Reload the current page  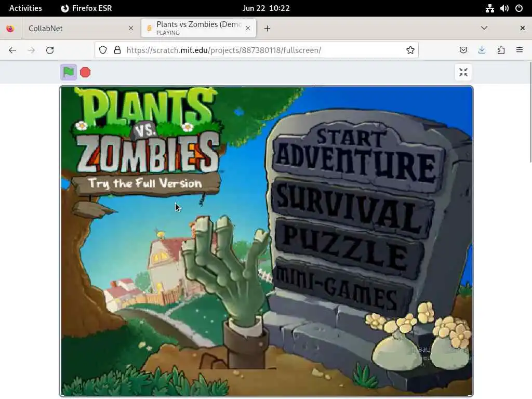coord(50,50)
